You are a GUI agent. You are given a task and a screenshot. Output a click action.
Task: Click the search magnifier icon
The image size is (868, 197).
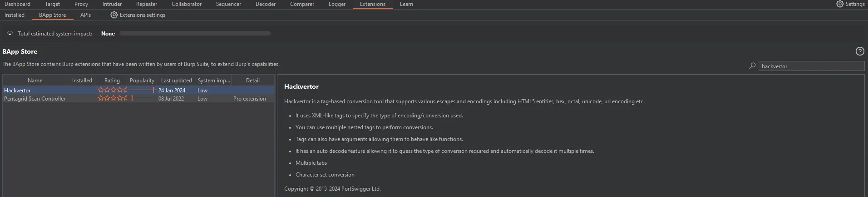point(752,66)
